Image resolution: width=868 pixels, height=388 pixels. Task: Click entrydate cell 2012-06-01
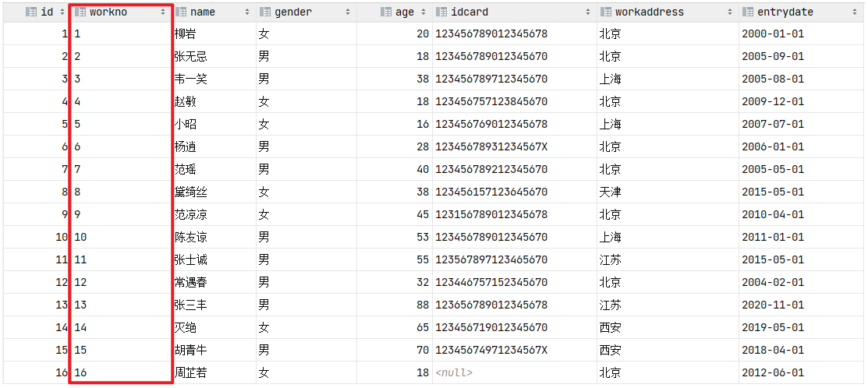tap(774, 372)
